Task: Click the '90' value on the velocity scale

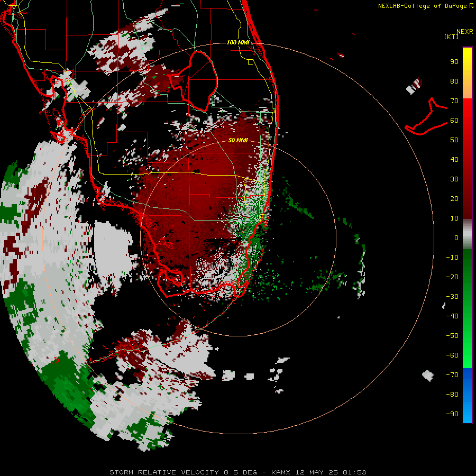Action: tap(454, 62)
